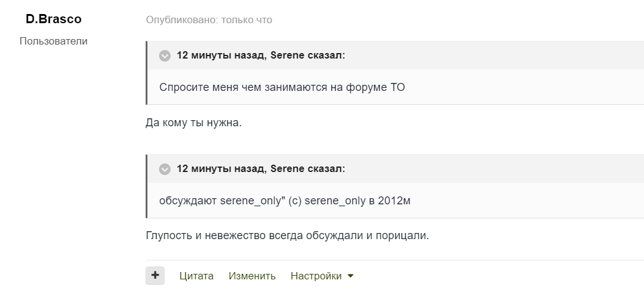Click the reply text 'Да кому ты нужна.'

pyautogui.click(x=194, y=123)
